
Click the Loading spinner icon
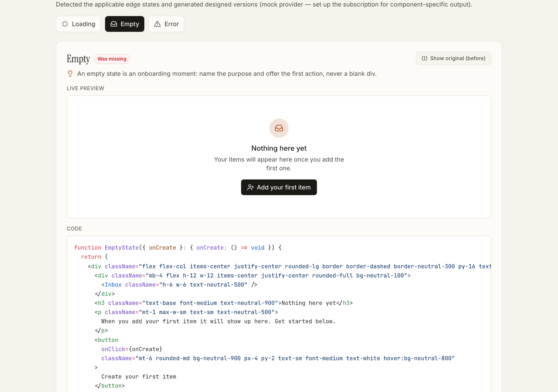point(65,24)
